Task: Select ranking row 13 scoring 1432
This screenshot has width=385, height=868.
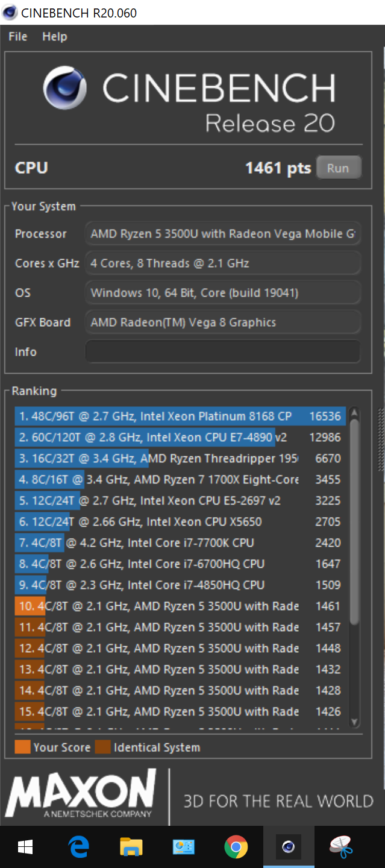Action: click(x=180, y=669)
